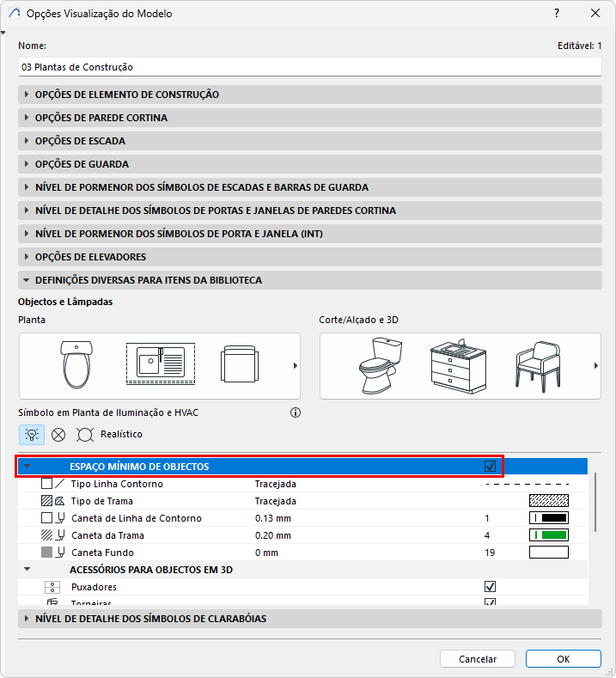616x678 pixels.
Task: Select the circle with corner ticks lighting symbol
Action: coord(85,435)
